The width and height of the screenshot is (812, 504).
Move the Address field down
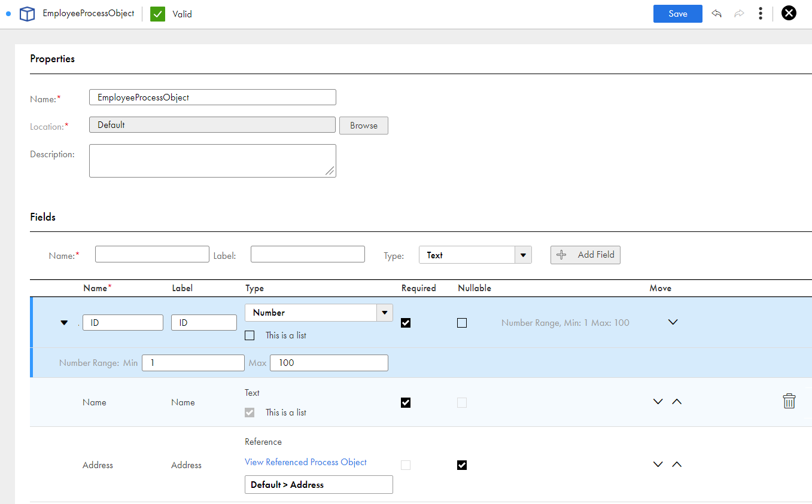click(x=658, y=465)
